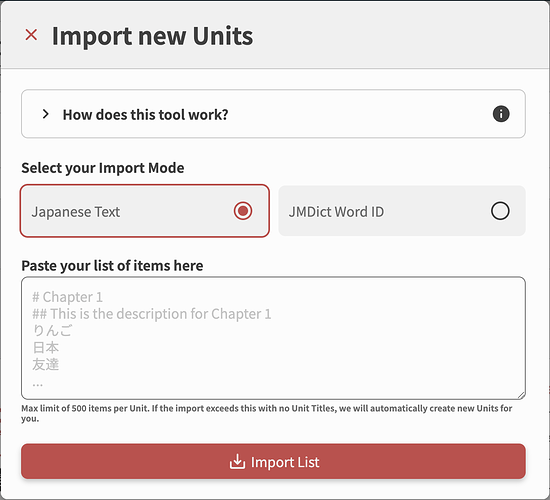Expand the chevron beside "How does this tool work?"

point(45,114)
